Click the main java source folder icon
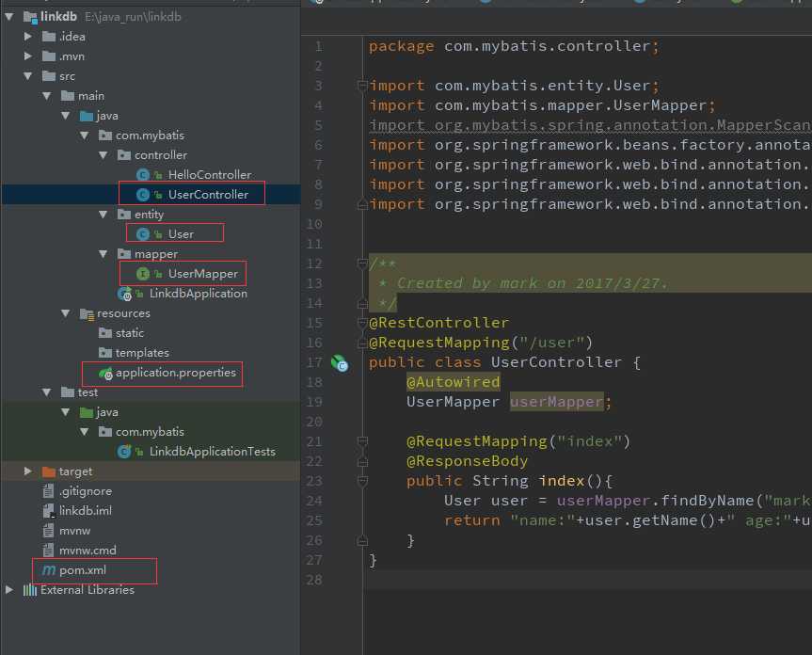The height and width of the screenshot is (655, 812). [x=87, y=116]
